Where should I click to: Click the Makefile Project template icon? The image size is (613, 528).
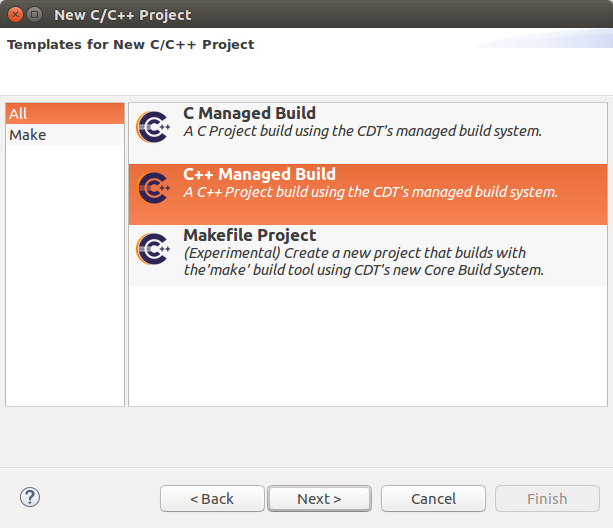(154, 246)
